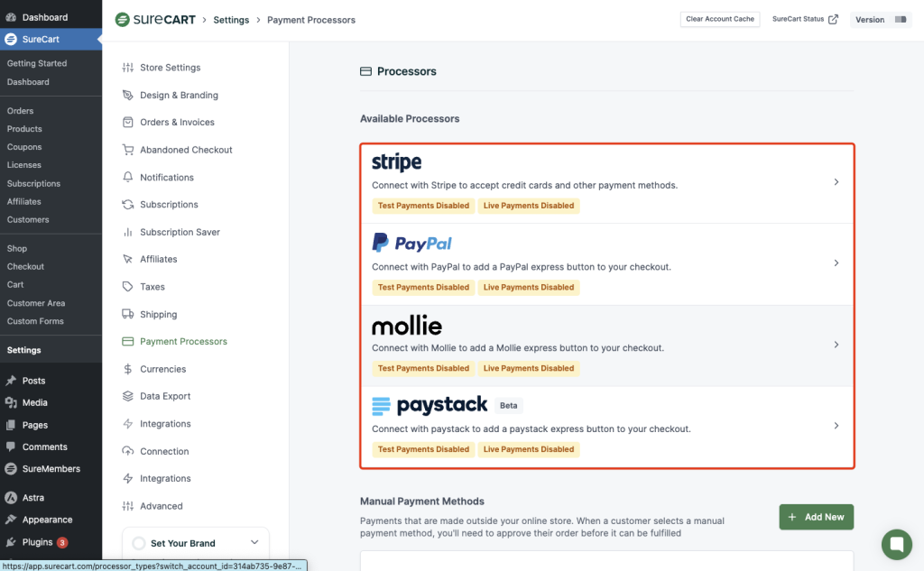Click the Shipping truck icon
The width and height of the screenshot is (924, 571).
coord(128,315)
